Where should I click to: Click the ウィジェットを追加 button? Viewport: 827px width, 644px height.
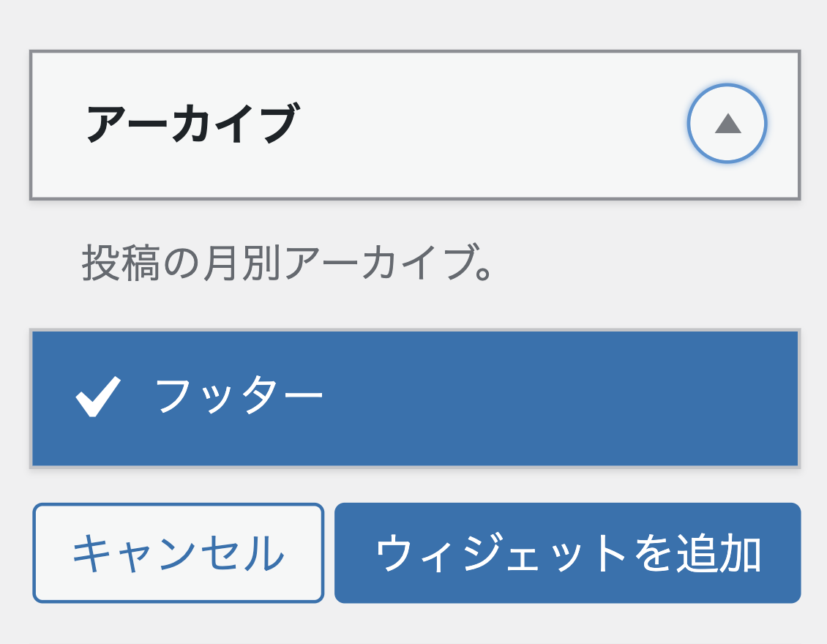(567, 553)
